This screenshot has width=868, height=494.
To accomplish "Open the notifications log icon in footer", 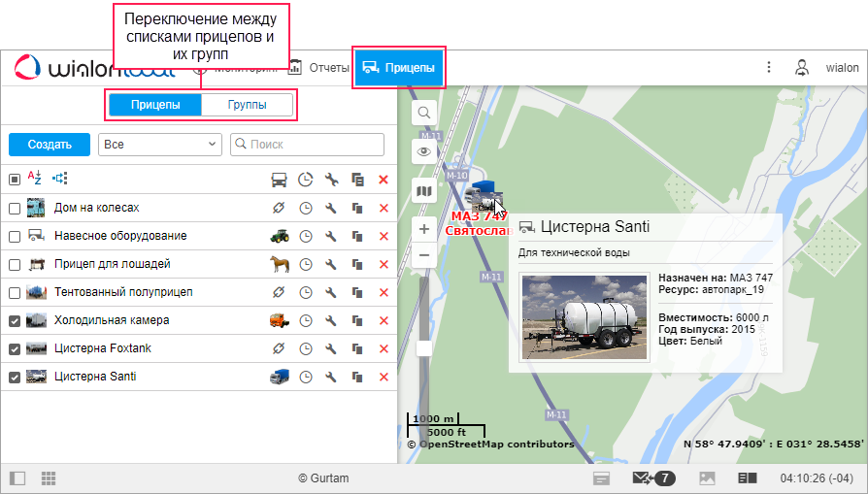I will (x=601, y=478).
